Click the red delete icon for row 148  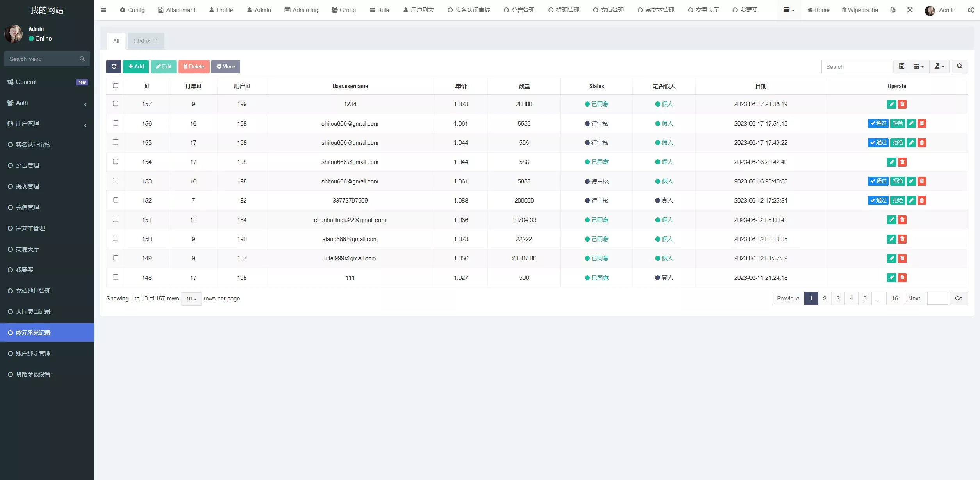click(x=902, y=278)
